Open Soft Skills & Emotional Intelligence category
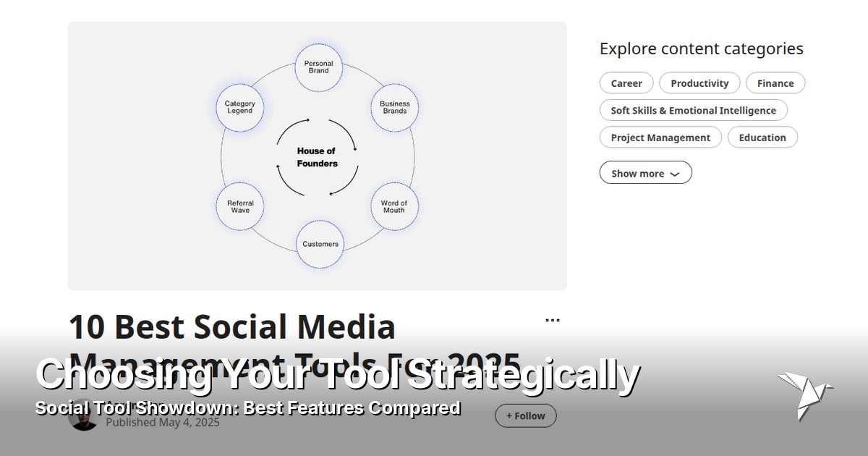The width and height of the screenshot is (868, 456). click(693, 110)
